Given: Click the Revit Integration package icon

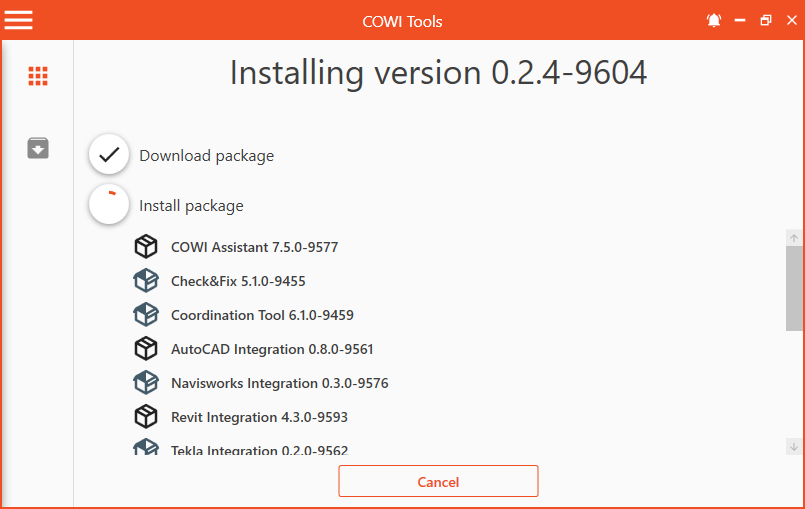Looking at the screenshot, I should 146,417.
